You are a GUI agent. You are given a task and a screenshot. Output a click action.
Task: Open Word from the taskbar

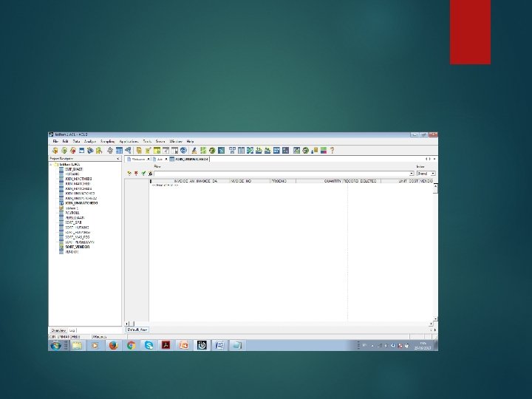click(x=219, y=345)
